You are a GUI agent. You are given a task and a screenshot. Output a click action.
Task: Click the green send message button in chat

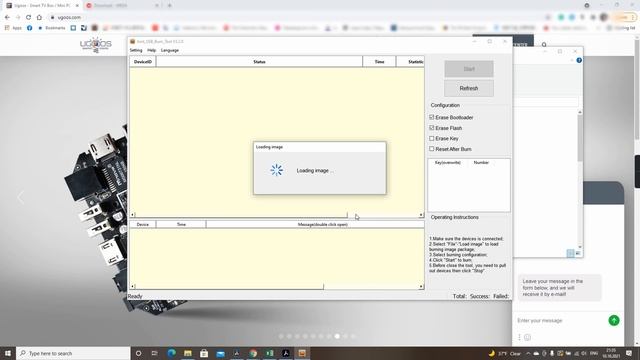tap(614, 320)
